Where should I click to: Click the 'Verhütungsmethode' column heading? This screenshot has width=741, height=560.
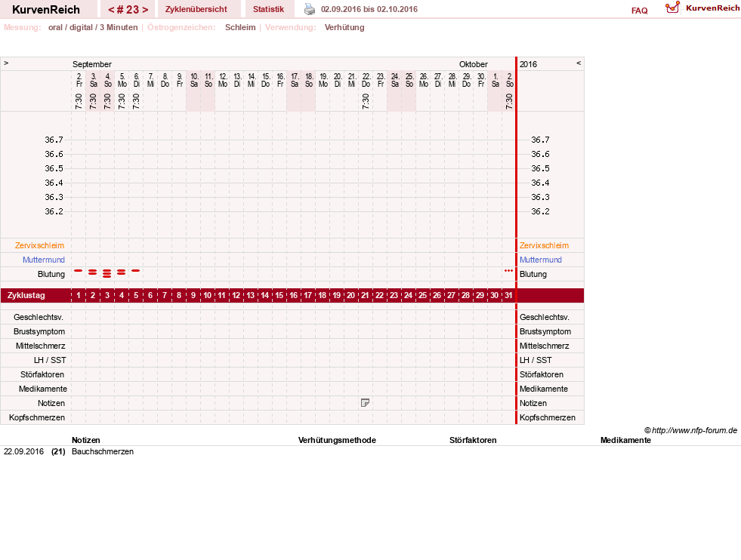pyautogui.click(x=337, y=440)
